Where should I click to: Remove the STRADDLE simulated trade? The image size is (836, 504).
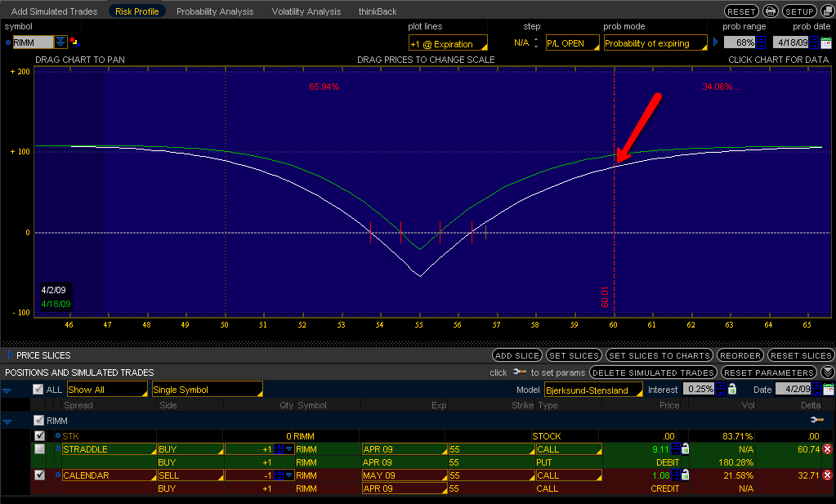pyautogui.click(x=827, y=449)
